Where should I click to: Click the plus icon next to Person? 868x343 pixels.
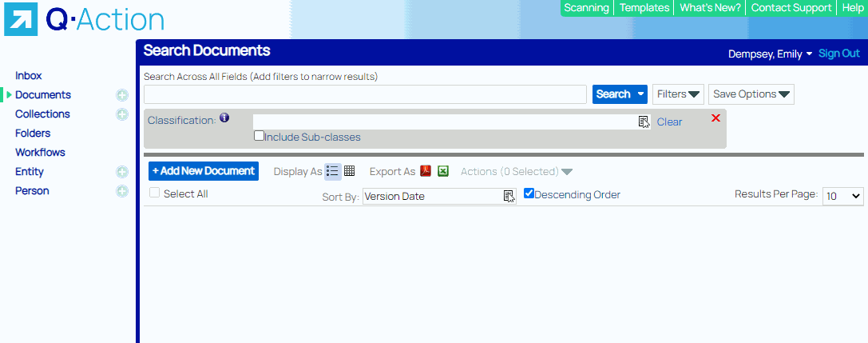[x=122, y=191]
